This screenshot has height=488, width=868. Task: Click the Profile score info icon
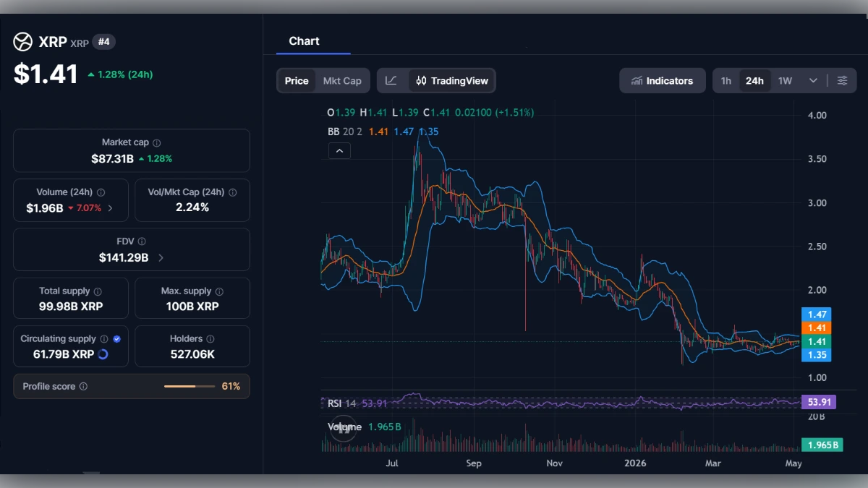click(83, 387)
